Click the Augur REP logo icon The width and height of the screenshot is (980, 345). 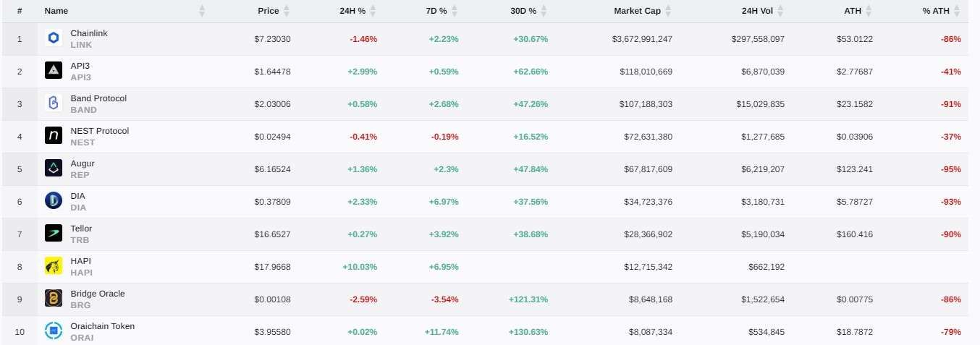[x=54, y=169]
